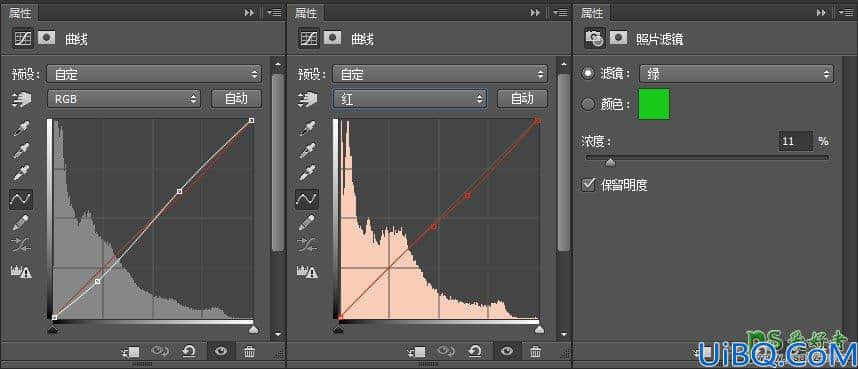The height and width of the screenshot is (369, 858).
Task: Open preset dropdown in red curves panel
Action: (x=440, y=74)
